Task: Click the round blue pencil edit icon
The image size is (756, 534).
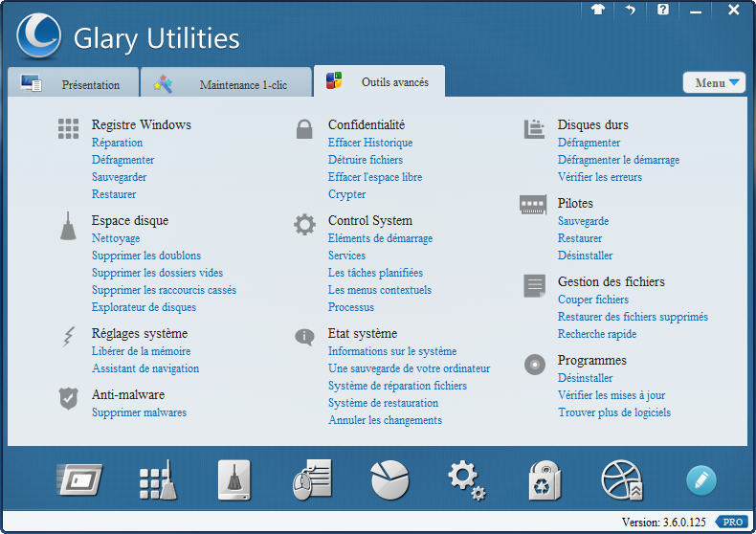Action: coord(701,480)
